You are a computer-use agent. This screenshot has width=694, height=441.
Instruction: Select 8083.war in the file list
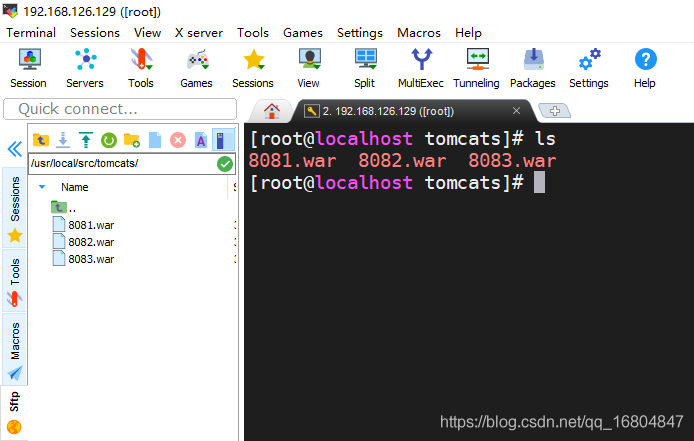[84, 259]
